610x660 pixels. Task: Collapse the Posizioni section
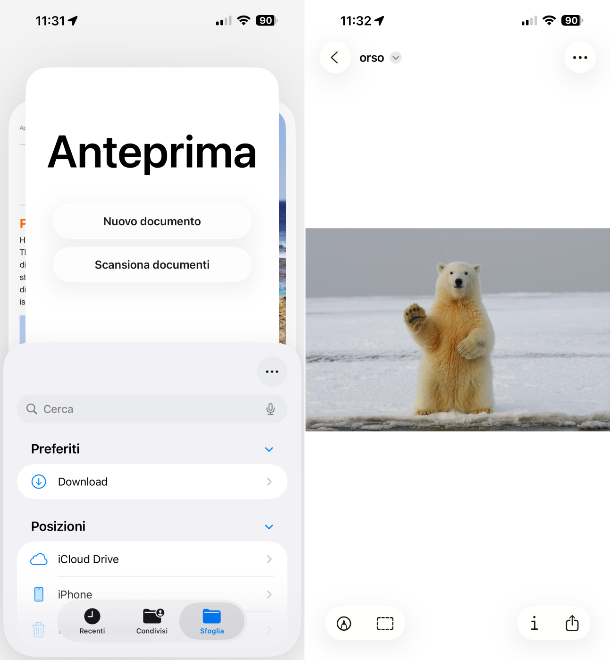(x=269, y=527)
